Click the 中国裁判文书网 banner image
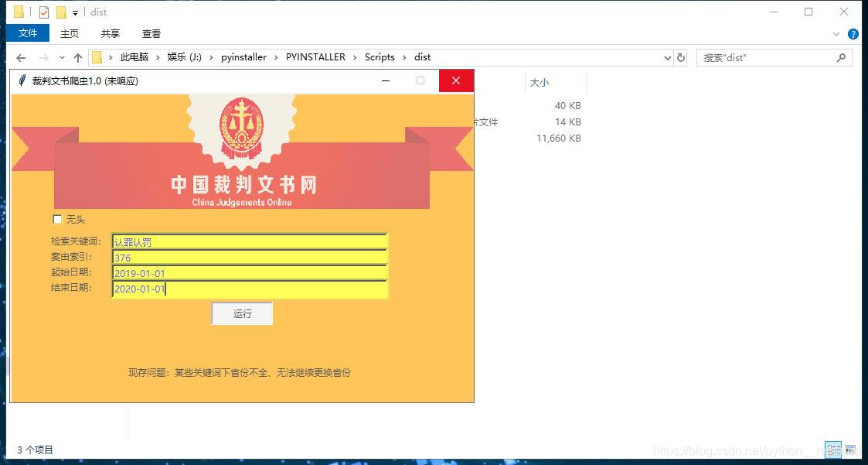 (x=242, y=152)
